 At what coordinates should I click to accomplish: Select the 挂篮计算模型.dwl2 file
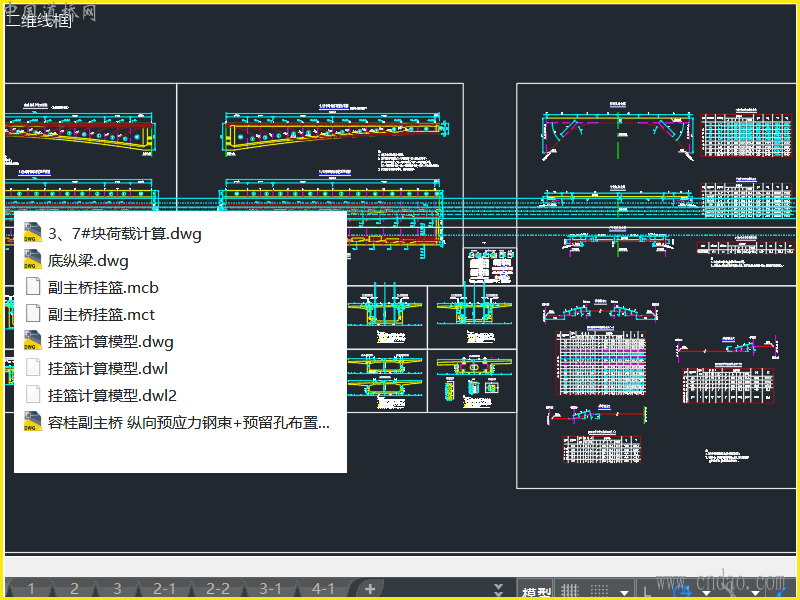112,395
